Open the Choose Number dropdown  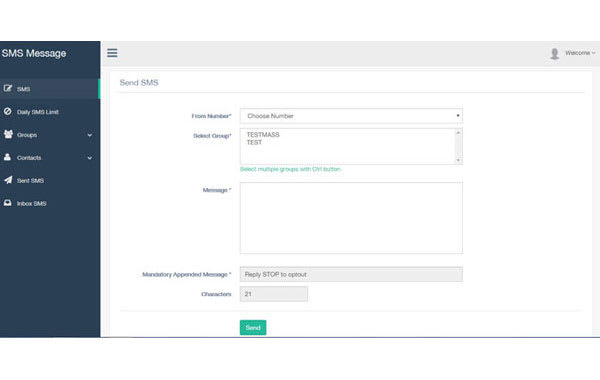click(x=351, y=116)
